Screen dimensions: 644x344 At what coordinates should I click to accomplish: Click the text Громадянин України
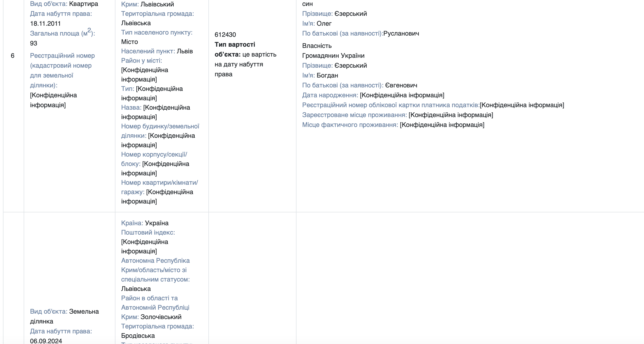[333, 56]
